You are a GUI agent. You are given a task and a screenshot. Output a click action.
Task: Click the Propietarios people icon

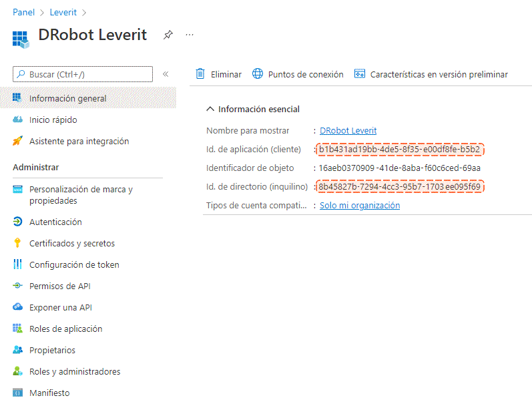click(x=17, y=350)
